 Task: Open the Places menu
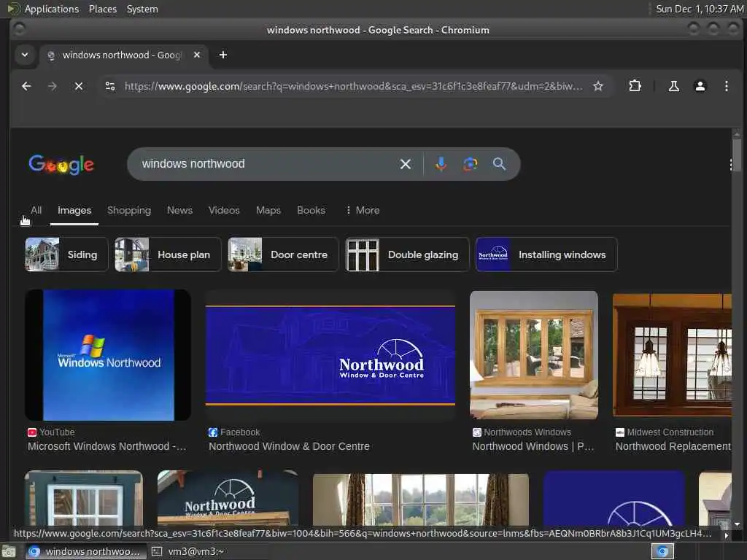(102, 9)
